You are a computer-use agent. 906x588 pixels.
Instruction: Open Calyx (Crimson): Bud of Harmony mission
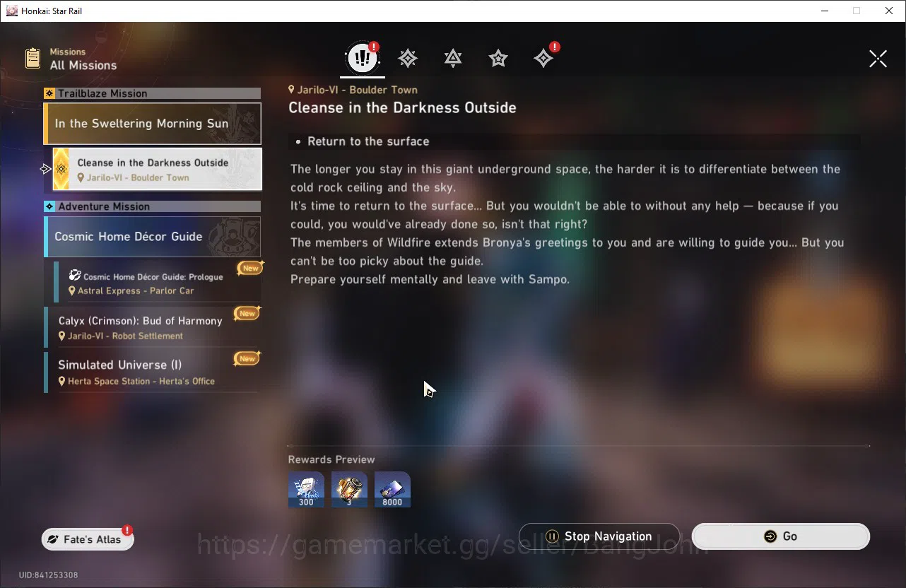tap(152, 327)
